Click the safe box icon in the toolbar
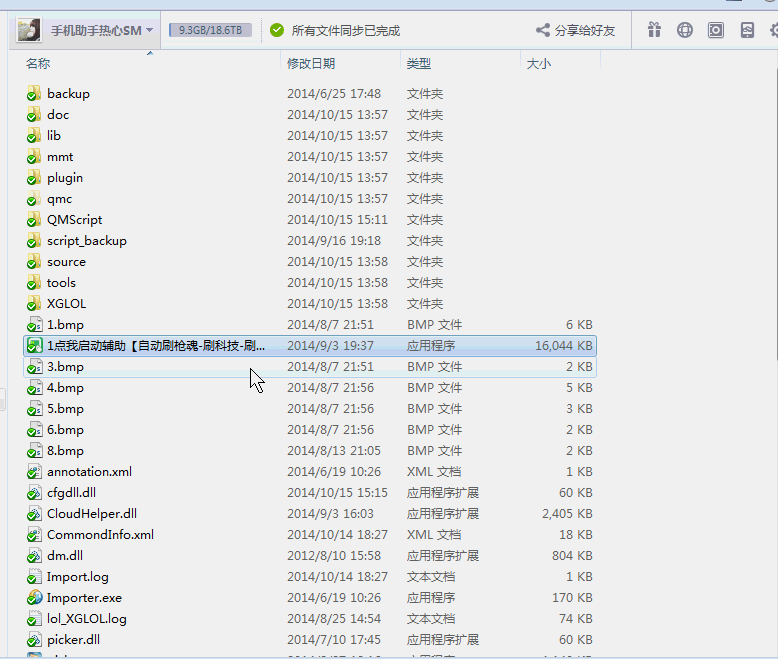778x659 pixels. [x=716, y=30]
